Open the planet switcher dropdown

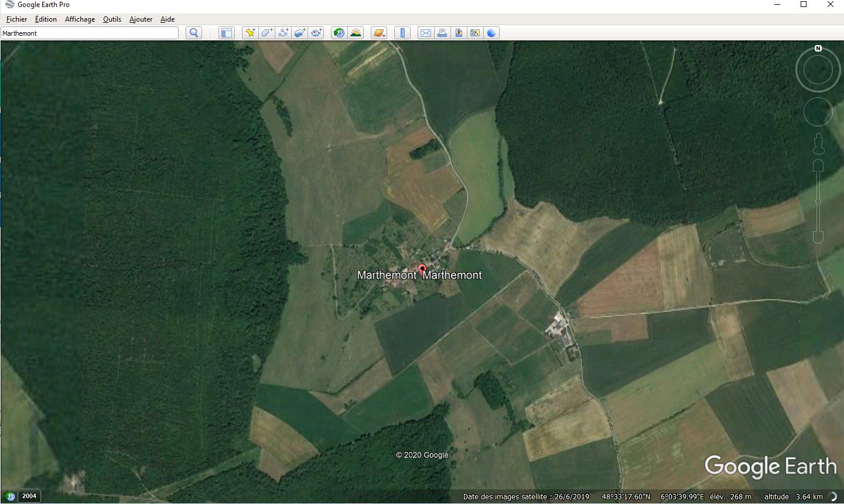point(379,33)
